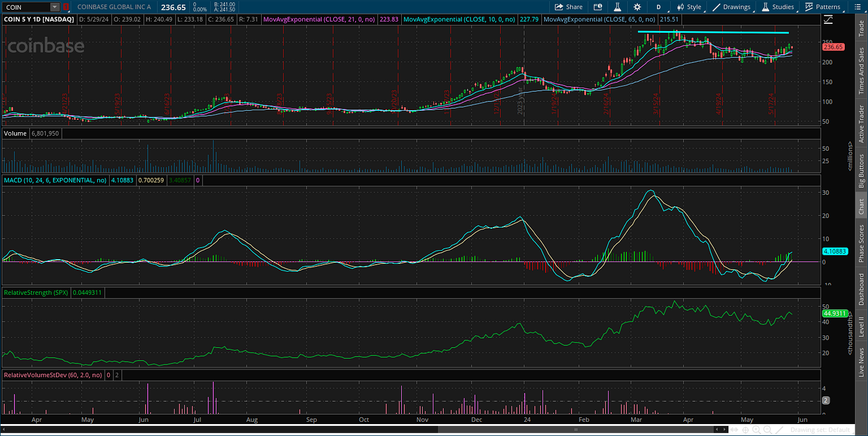Click the volume value 6,801,950
This screenshot has height=436, width=868.
click(x=45, y=133)
